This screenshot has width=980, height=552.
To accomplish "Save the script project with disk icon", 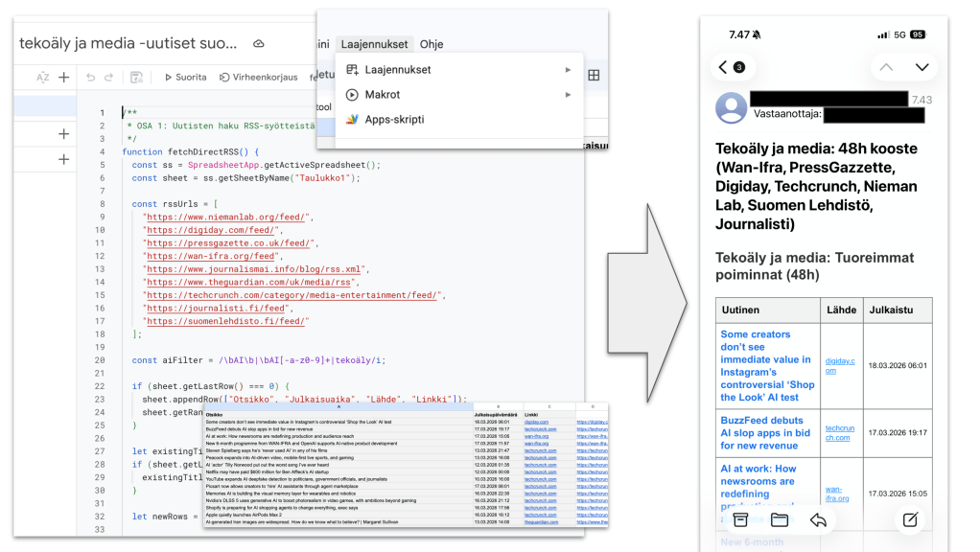I will pyautogui.click(x=136, y=78).
